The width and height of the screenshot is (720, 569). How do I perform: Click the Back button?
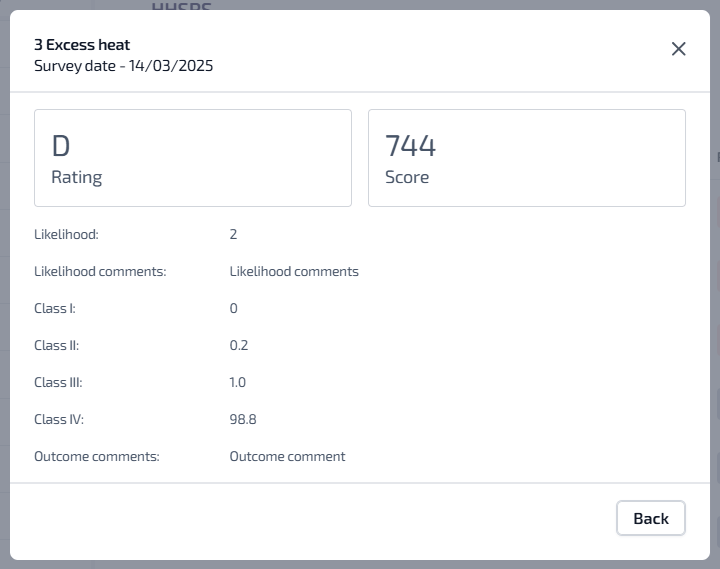coord(650,518)
